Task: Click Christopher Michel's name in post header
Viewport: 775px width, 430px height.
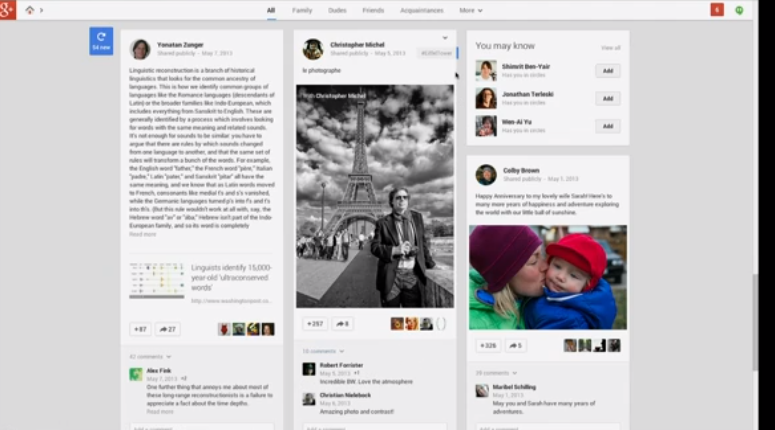Action: coord(357,44)
